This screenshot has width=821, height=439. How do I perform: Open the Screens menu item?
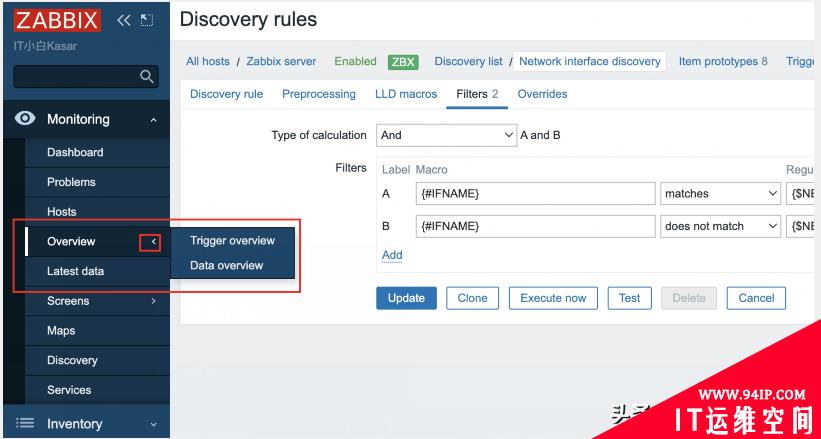pyautogui.click(x=68, y=301)
